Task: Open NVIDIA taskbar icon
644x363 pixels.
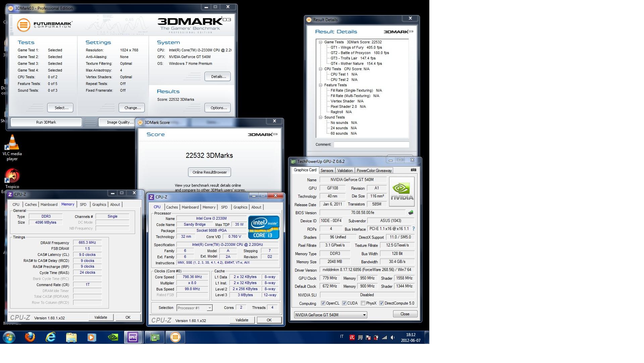Action: (113, 337)
